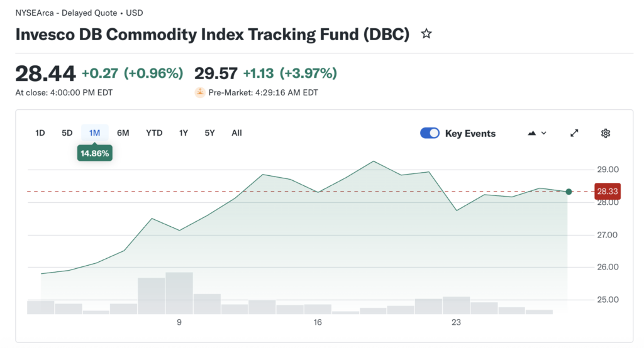The image size is (644, 348).
Task: Click the x-axis date label 23
Action: coord(457,322)
